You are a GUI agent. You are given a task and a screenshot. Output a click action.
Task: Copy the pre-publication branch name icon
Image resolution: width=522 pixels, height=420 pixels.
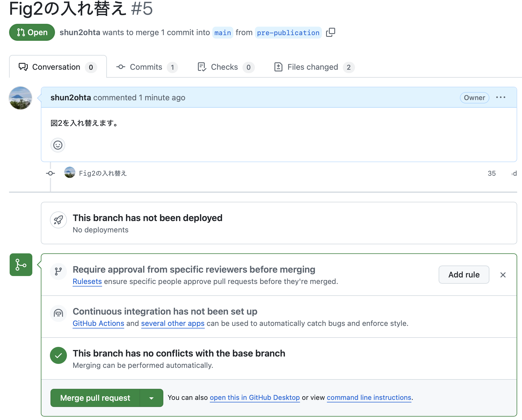331,32
